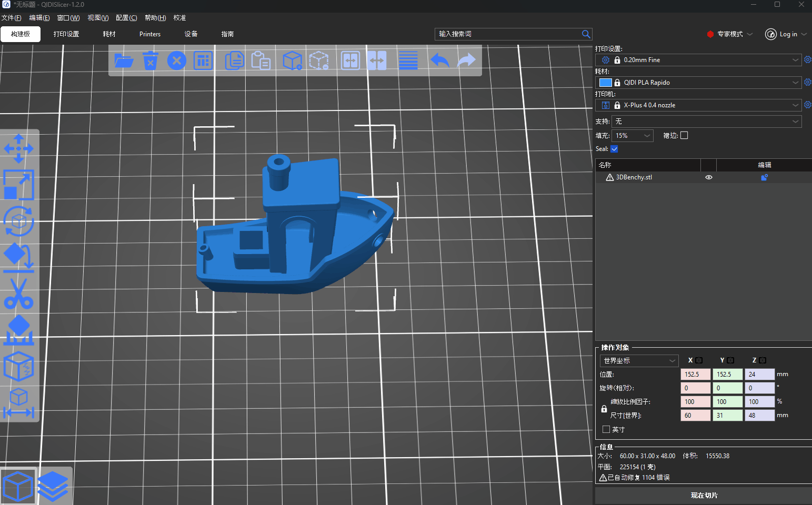Click the Delete All circled X icon
812x505 pixels.
point(177,60)
